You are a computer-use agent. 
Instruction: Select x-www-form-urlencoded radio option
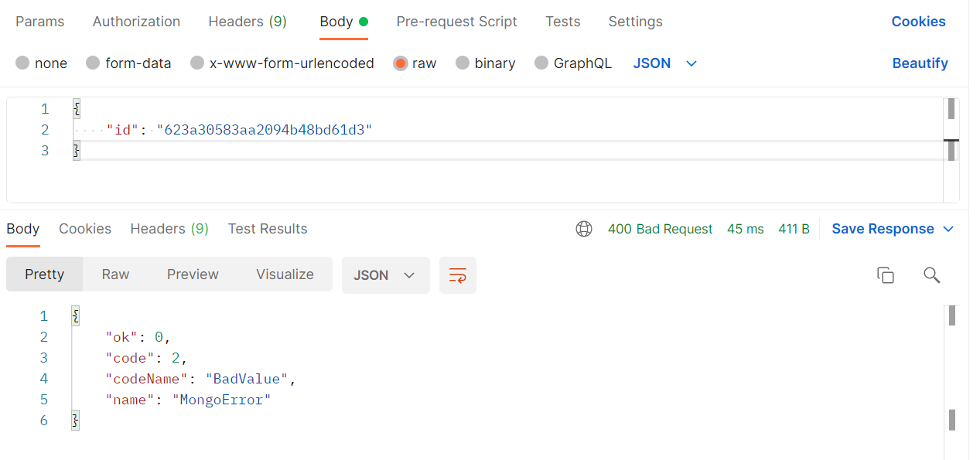[x=198, y=63]
